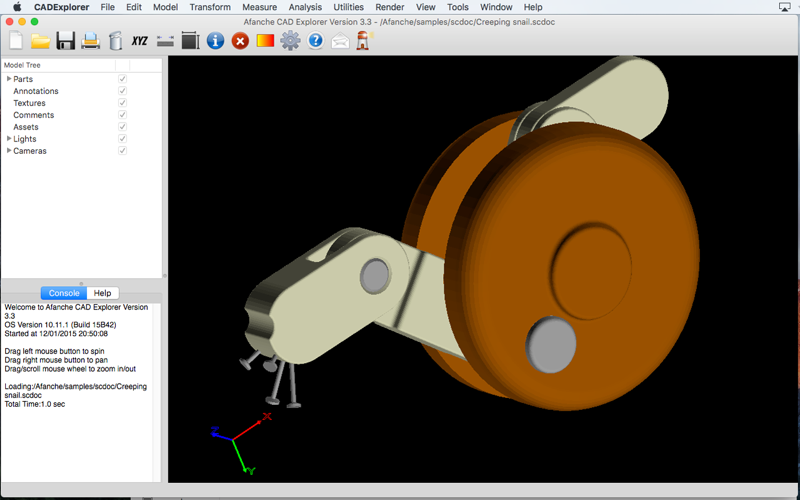Image resolution: width=800 pixels, height=500 pixels.
Task: Toggle the Textures checkbox in Model Tree
Action: (x=122, y=103)
